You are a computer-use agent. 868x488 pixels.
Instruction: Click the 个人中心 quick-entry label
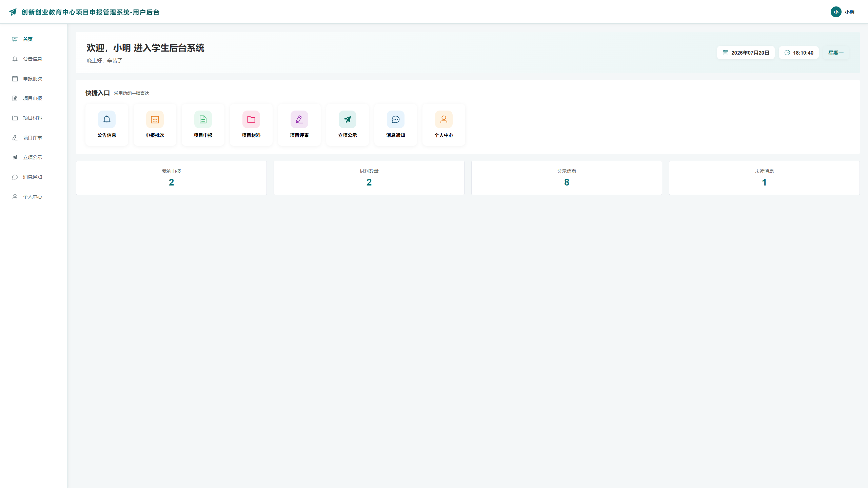pyautogui.click(x=444, y=135)
